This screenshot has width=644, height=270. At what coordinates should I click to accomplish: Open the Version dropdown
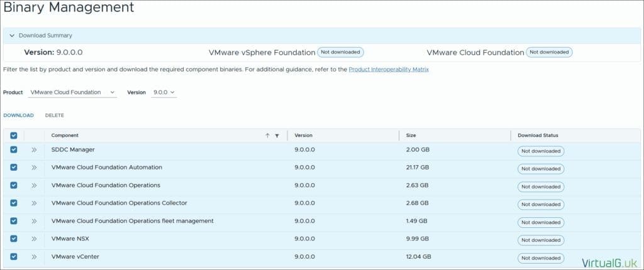coord(164,92)
